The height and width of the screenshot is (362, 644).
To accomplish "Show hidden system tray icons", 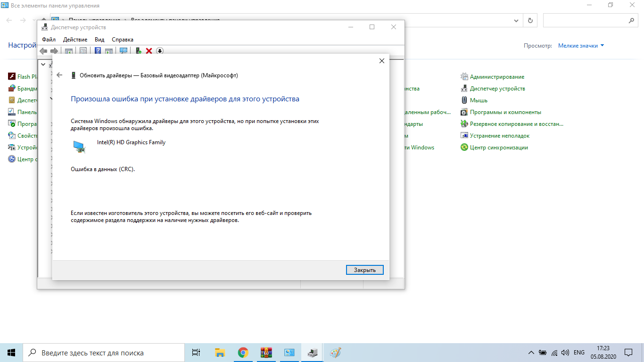I will tap(531, 353).
